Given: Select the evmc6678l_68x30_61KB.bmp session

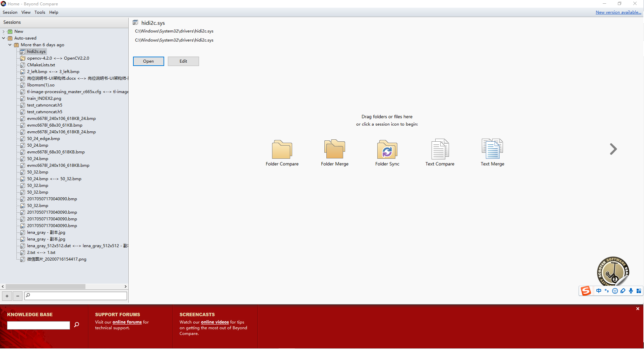Looking at the screenshot, I should click(x=55, y=125).
